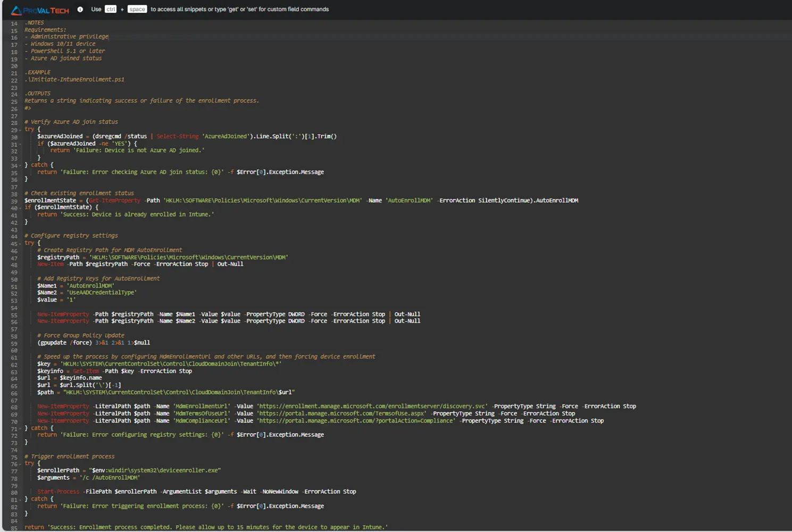Click '# Create Registry Path for MDM AutoEnrollment' comment
This screenshot has width=792, height=532.
tap(110, 250)
